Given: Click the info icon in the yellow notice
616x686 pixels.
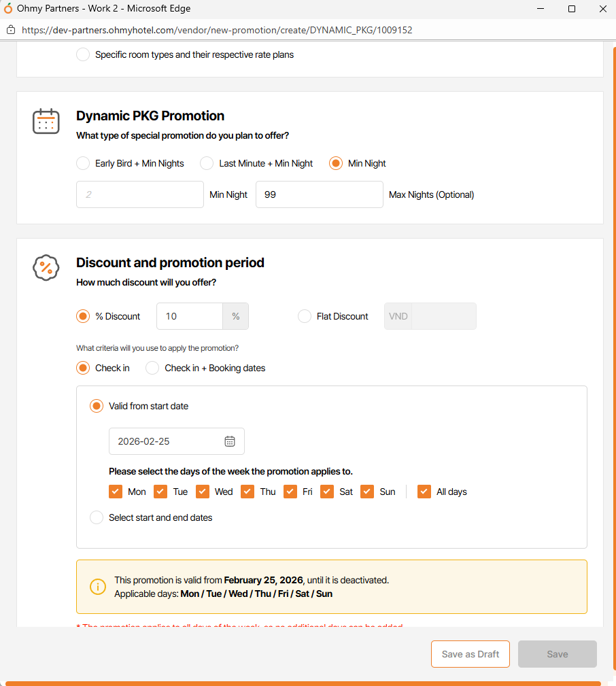Looking at the screenshot, I should 98,587.
